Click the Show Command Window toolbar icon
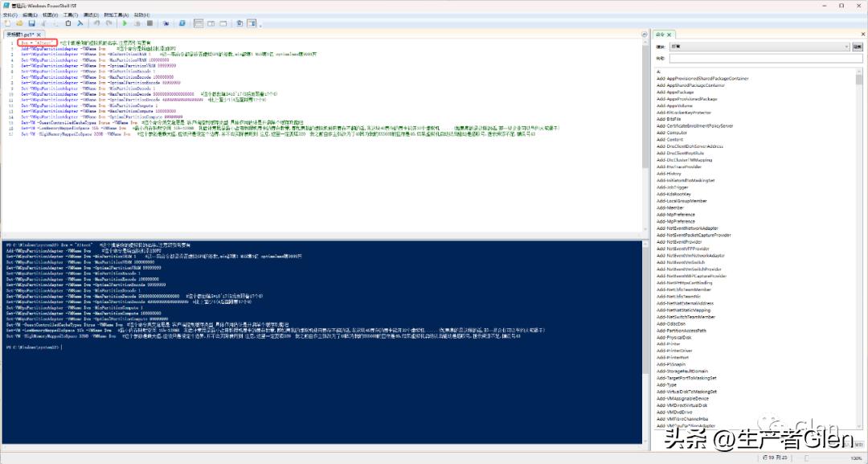Screen dimensions: 868x464 [240, 23]
